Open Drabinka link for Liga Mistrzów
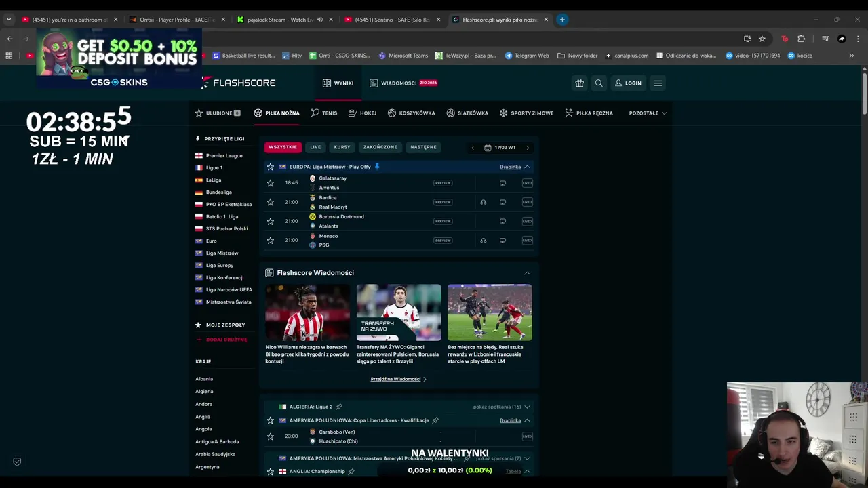 pyautogui.click(x=510, y=167)
